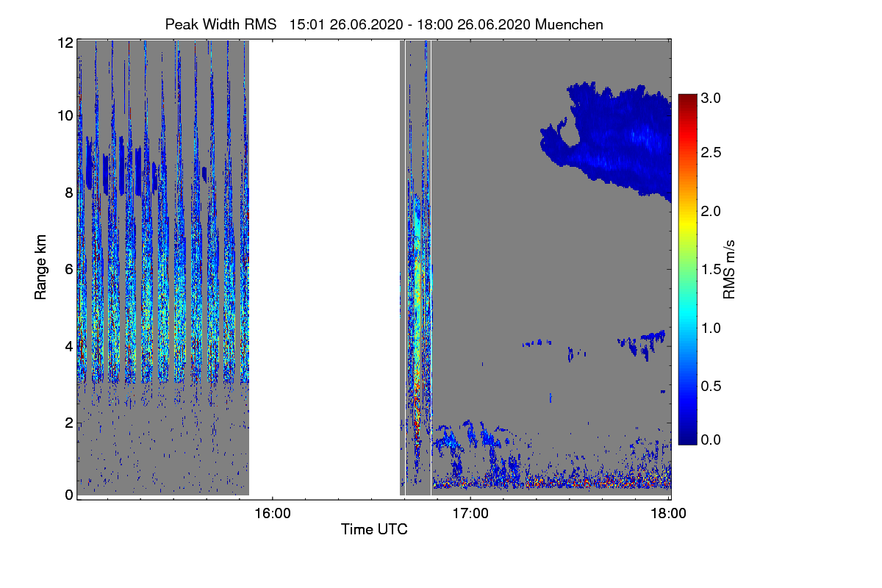The height and width of the screenshot is (588, 882).
Task: Click the 'Time UTC' x-axis label
Action: pyautogui.click(x=374, y=529)
